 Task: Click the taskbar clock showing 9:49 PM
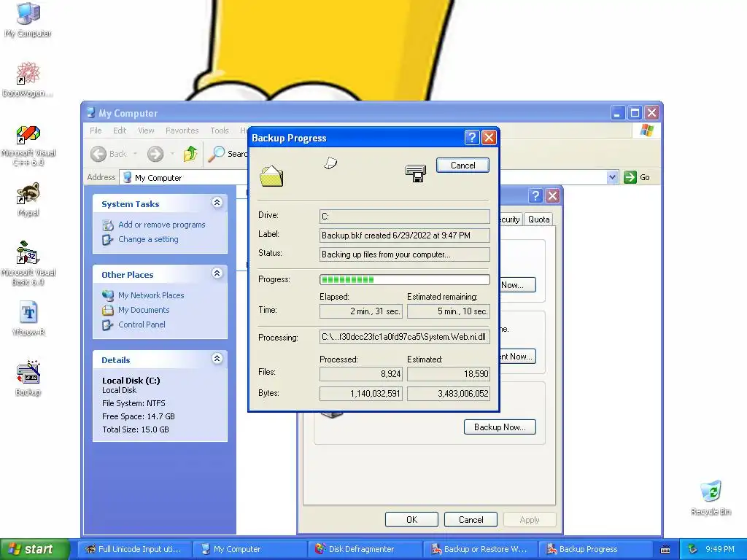pos(720,549)
